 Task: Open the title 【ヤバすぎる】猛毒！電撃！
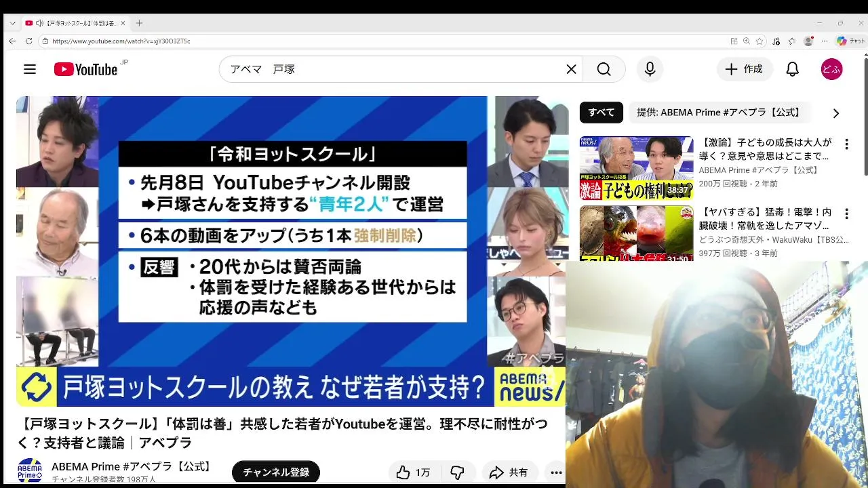point(765,219)
